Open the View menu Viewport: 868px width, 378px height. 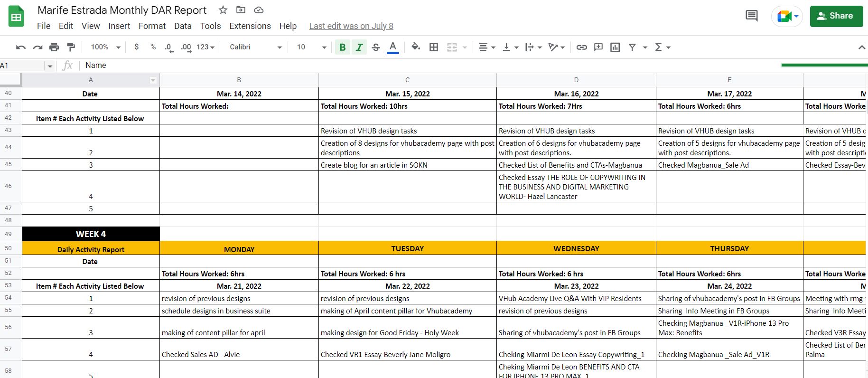pyautogui.click(x=91, y=26)
